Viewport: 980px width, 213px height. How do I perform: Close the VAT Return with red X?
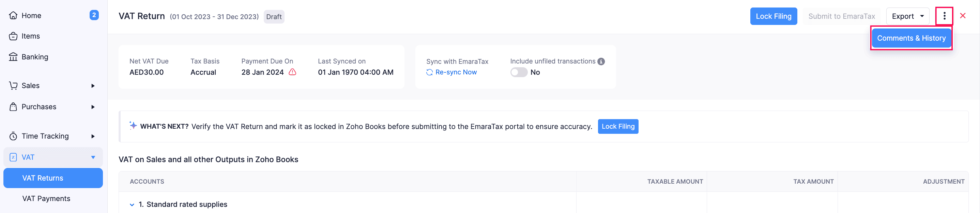click(x=963, y=16)
